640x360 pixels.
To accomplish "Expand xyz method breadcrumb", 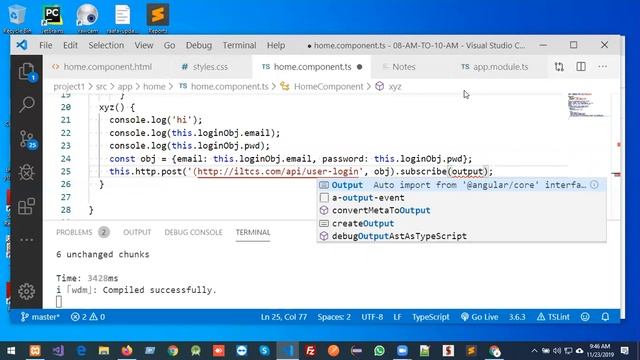I will 388,87.
